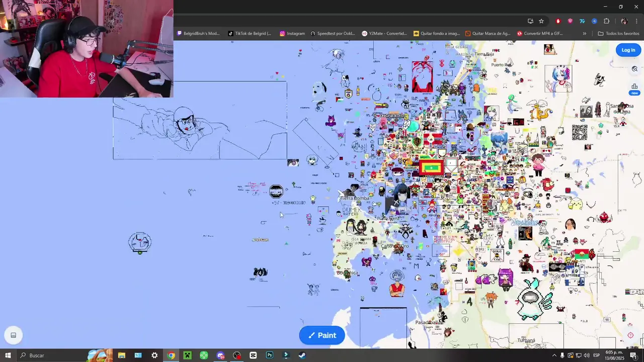Open the clock showing 6:05 p. m.

[614, 355]
